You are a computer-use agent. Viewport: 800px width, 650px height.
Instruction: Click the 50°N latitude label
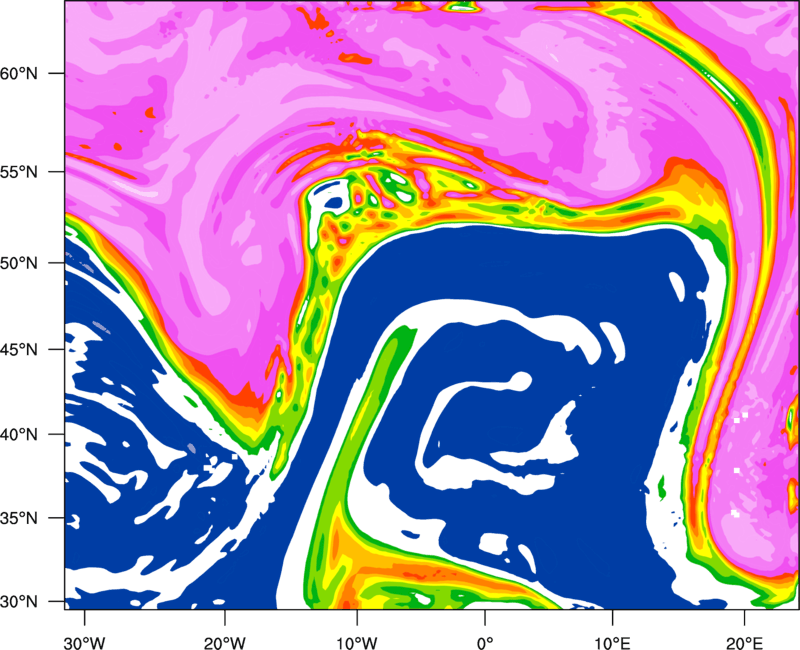click(19, 263)
